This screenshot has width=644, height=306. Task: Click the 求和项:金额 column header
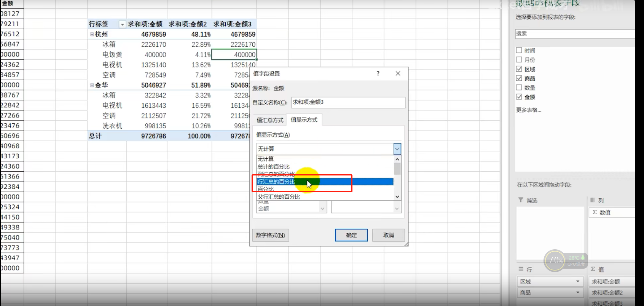point(145,24)
